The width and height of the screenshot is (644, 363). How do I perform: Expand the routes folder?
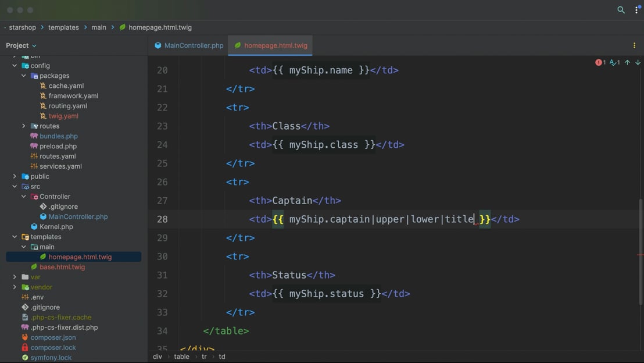click(24, 126)
